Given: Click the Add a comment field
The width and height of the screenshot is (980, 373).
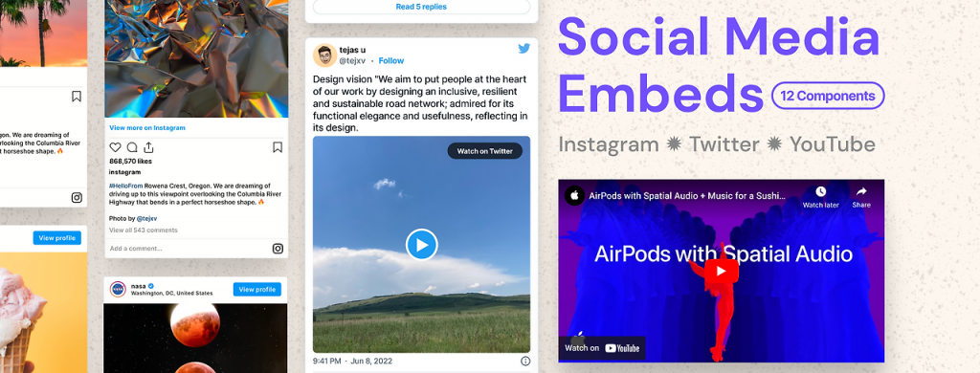Looking at the screenshot, I should coord(188,249).
